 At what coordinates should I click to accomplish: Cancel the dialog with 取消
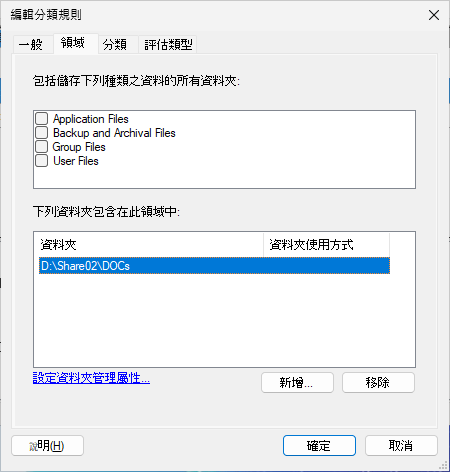click(401, 445)
